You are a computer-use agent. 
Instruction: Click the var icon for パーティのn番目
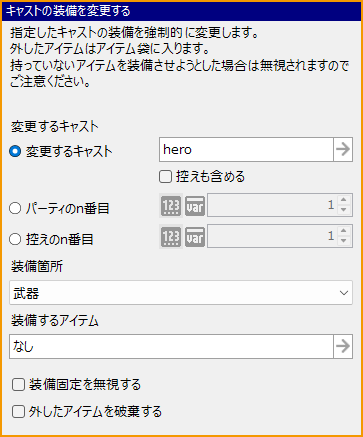coord(195,205)
